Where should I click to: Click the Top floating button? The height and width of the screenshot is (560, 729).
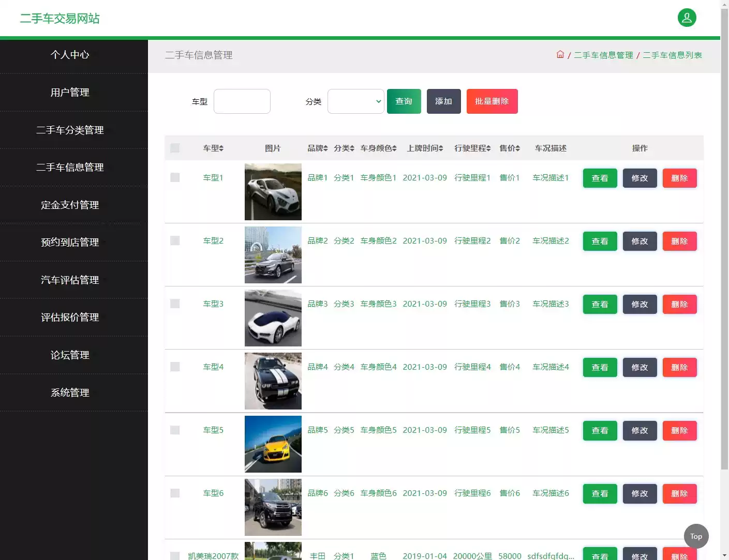coord(696,536)
